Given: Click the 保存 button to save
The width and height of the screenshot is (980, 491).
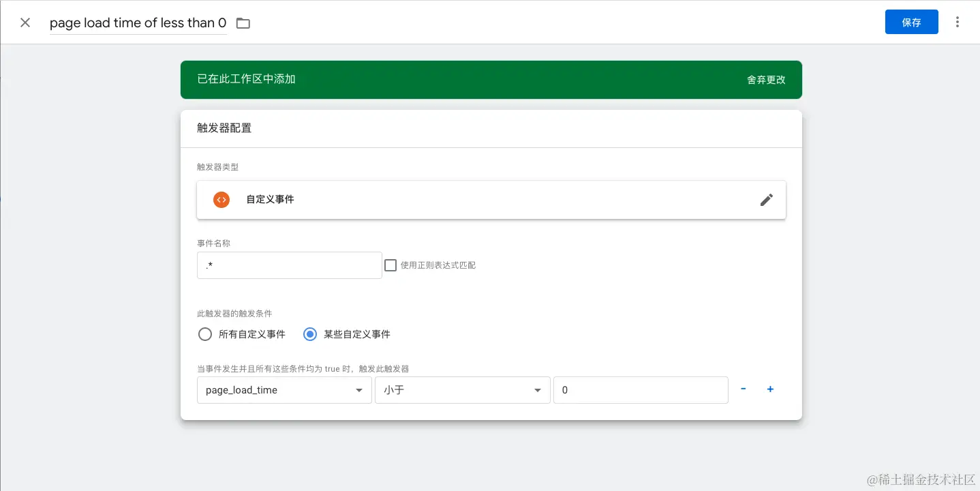Looking at the screenshot, I should 911,22.
